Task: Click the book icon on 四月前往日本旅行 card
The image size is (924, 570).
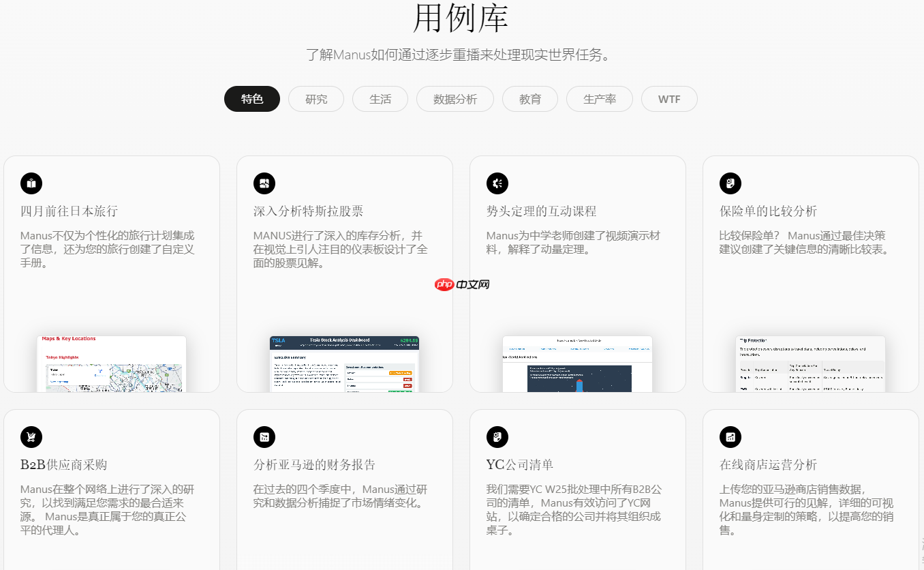Action: (31, 183)
